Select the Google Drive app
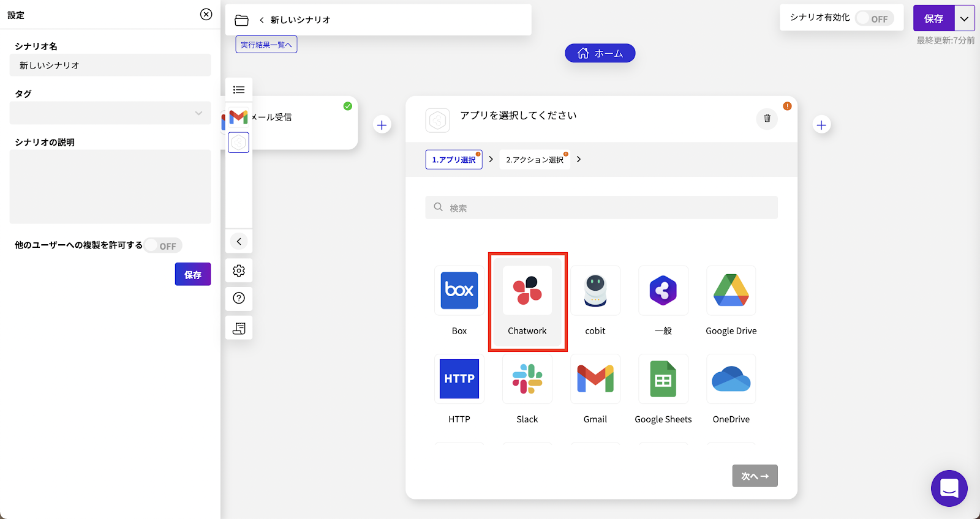This screenshot has height=519, width=980. tap(731, 291)
